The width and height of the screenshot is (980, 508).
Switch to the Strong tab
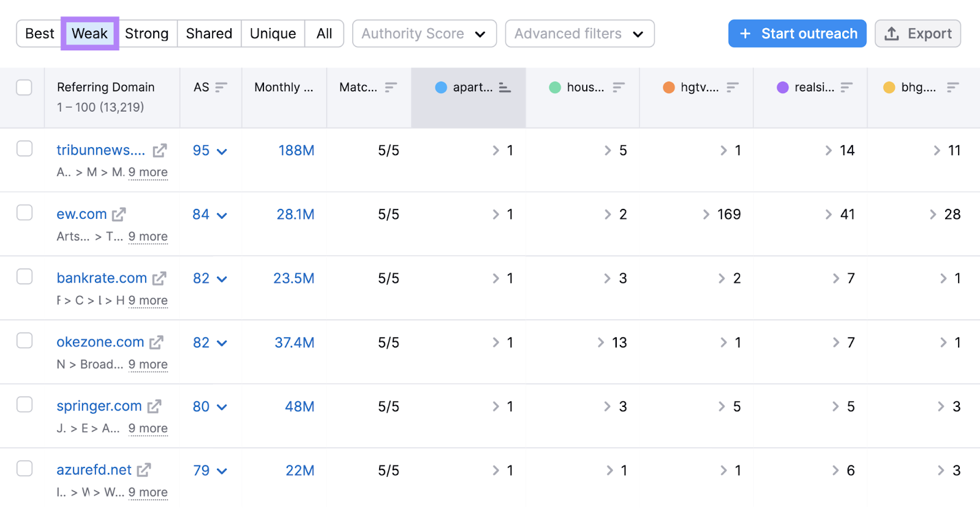146,34
